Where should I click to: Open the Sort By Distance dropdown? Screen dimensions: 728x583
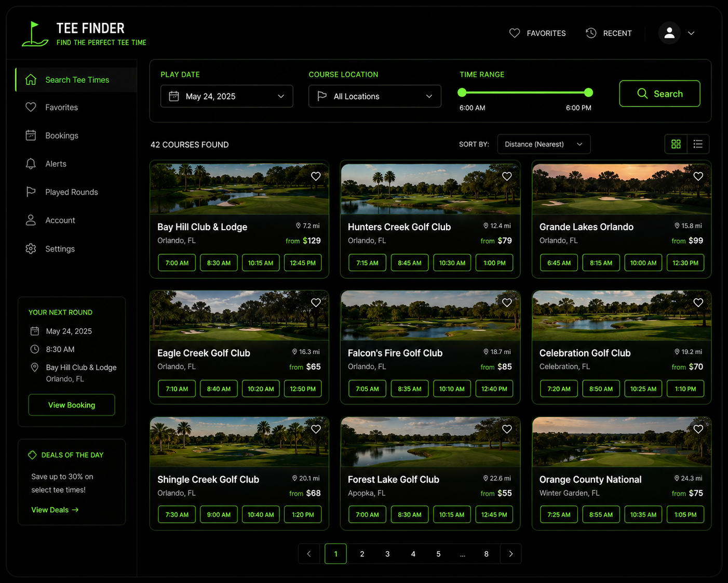click(x=544, y=144)
